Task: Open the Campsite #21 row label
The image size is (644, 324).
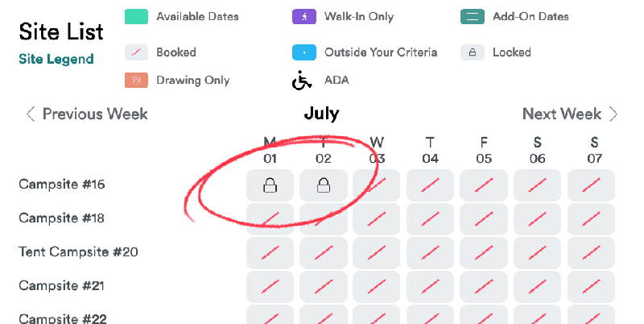Action: (62, 286)
